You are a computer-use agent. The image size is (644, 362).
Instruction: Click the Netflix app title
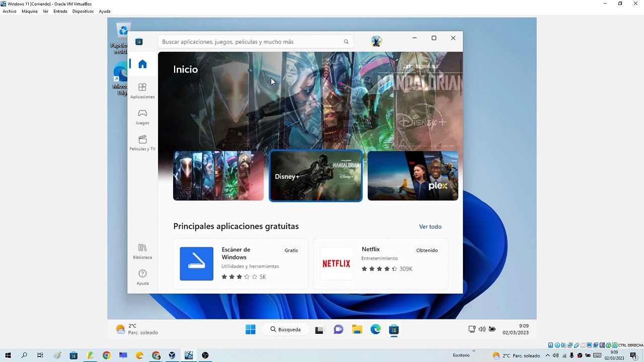tap(371, 249)
